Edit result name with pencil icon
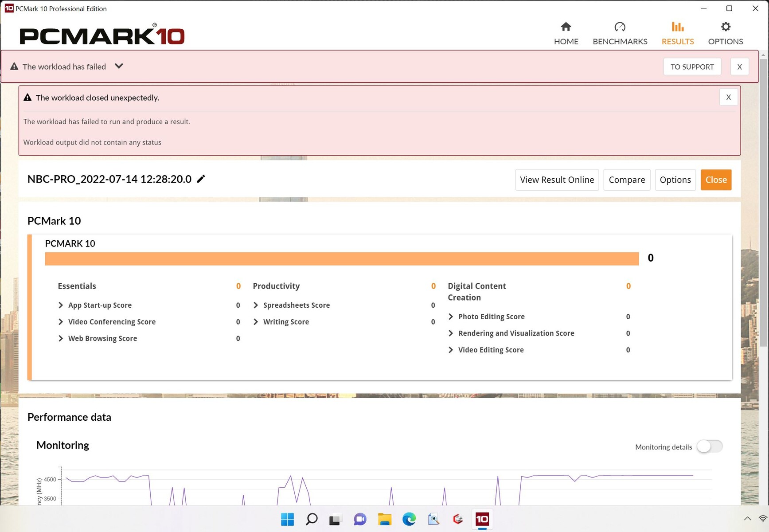 click(x=201, y=179)
